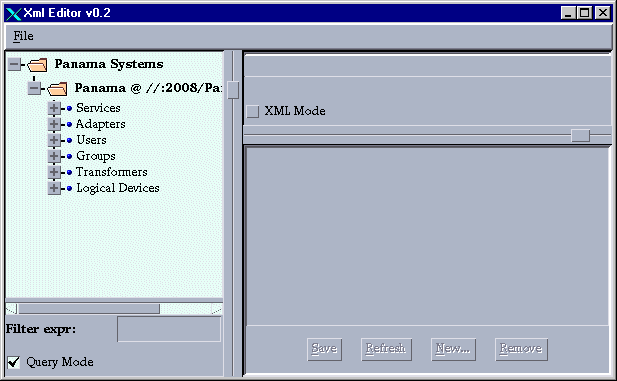Click the horizontal splitter handle below XML Mode
This screenshot has height=381, width=617.
580,135
